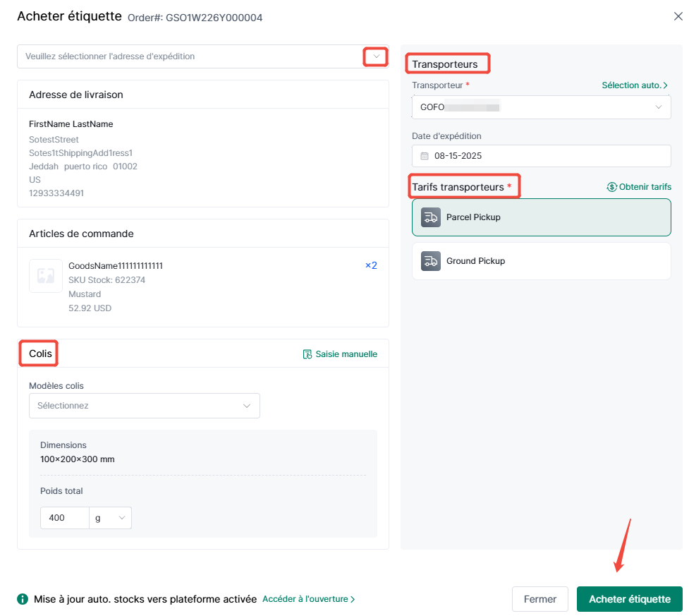Click the ×2 quantity text
Screen dimensions: 689x616
[x=372, y=265]
